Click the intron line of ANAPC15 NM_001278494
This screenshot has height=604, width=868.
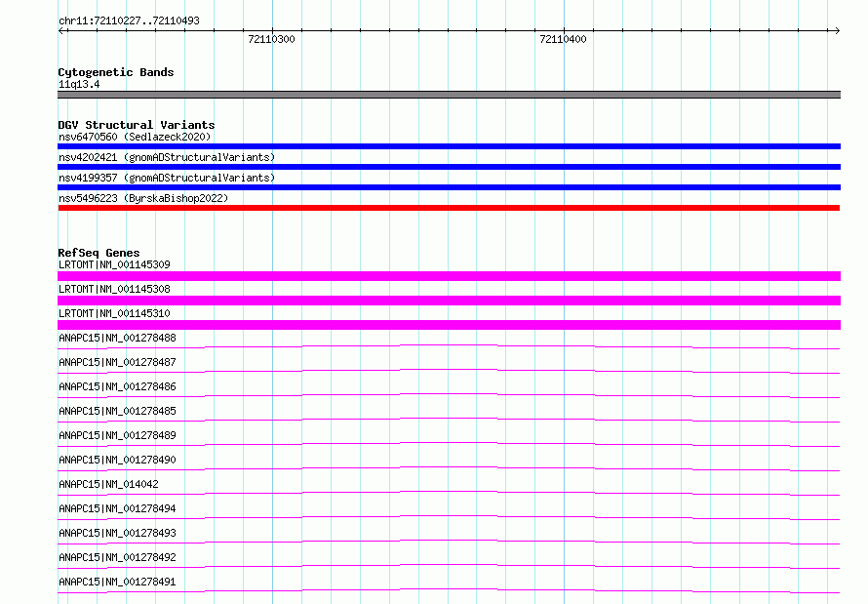click(x=449, y=517)
